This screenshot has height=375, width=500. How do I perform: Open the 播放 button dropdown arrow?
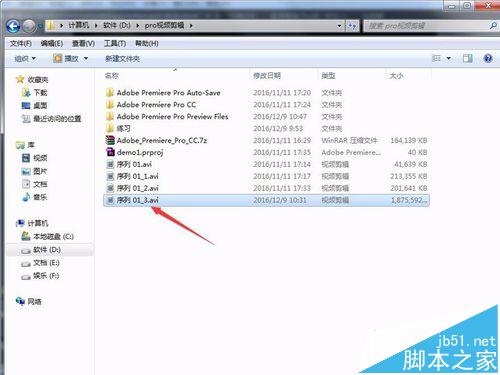(86, 59)
